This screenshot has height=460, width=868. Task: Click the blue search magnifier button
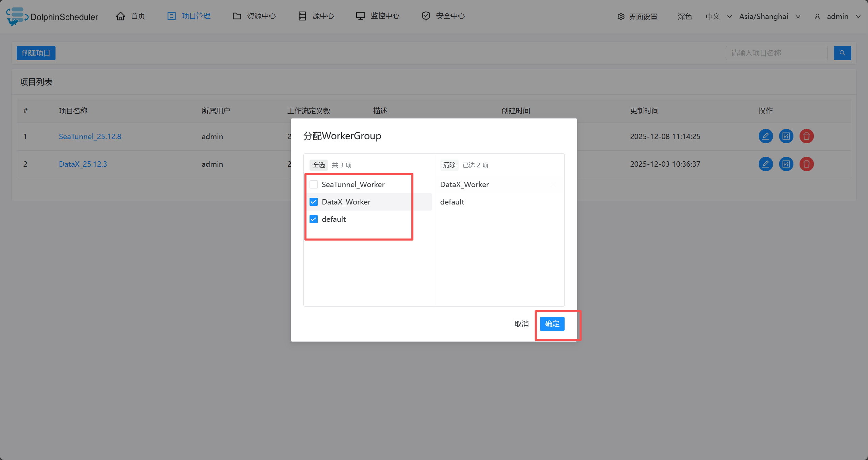point(842,53)
